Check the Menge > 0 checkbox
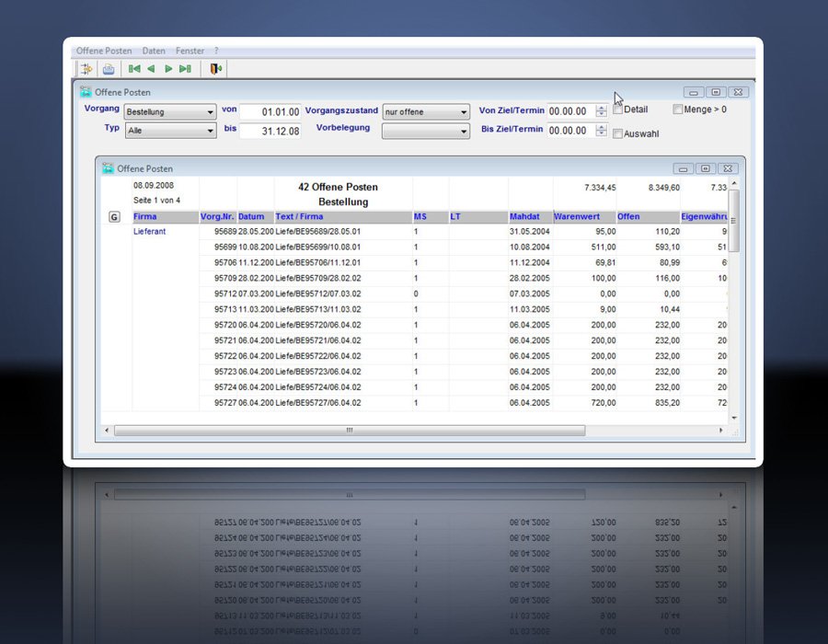 click(678, 109)
